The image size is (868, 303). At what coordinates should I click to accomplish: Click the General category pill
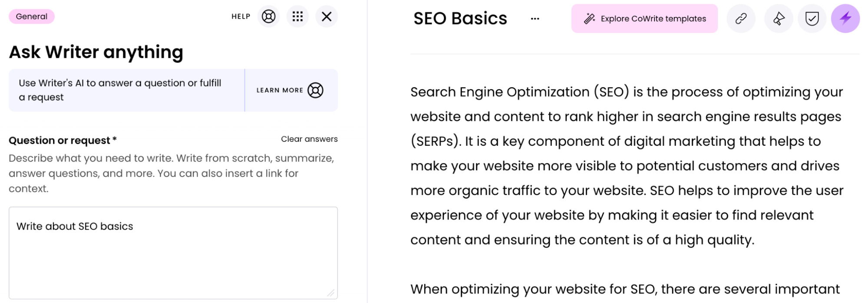pyautogui.click(x=31, y=16)
